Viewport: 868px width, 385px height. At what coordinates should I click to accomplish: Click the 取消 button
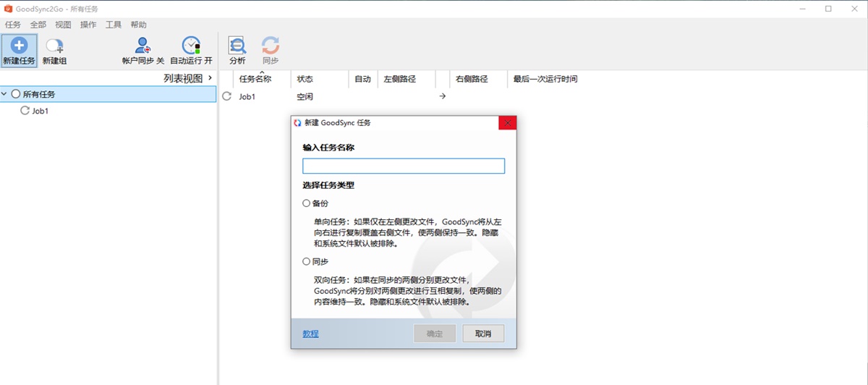482,334
